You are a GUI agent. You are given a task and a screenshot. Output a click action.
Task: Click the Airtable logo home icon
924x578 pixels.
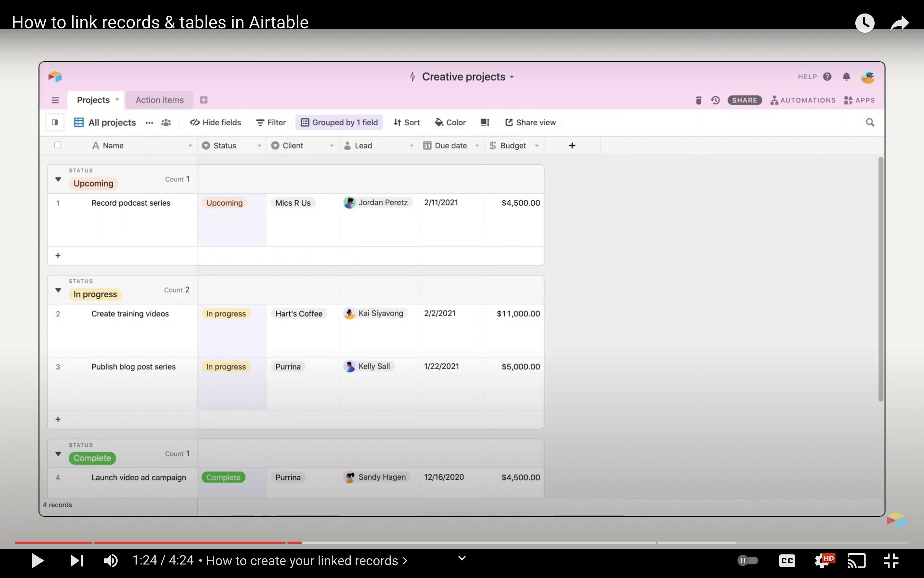pos(55,77)
